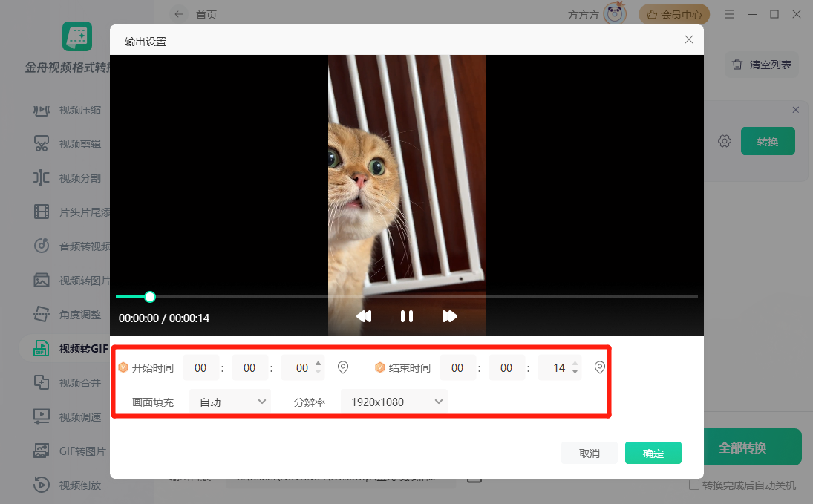Screen dimensions: 813x504
Task: Pick the start time with the location marker icon
Action: [x=343, y=367]
